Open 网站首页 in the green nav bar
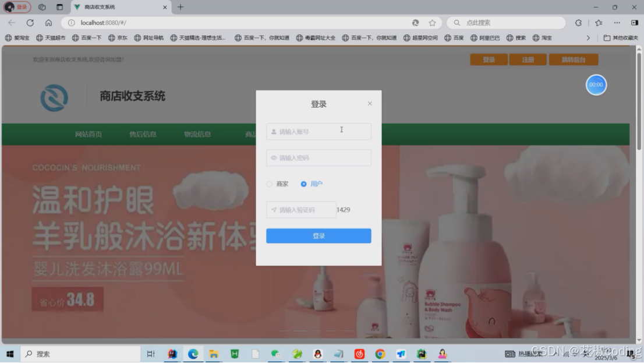The image size is (644, 363). pyautogui.click(x=89, y=135)
